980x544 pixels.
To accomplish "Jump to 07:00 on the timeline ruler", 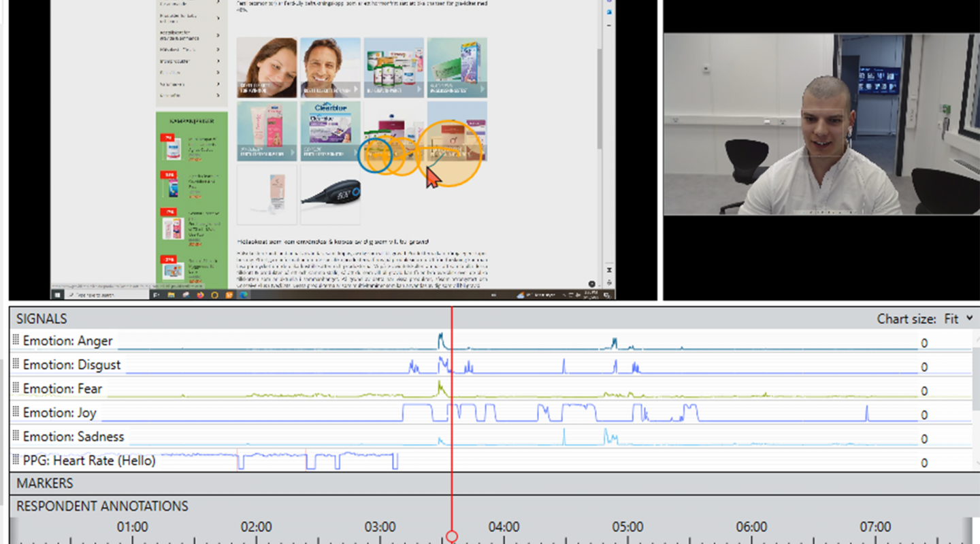I will pyautogui.click(x=875, y=527).
